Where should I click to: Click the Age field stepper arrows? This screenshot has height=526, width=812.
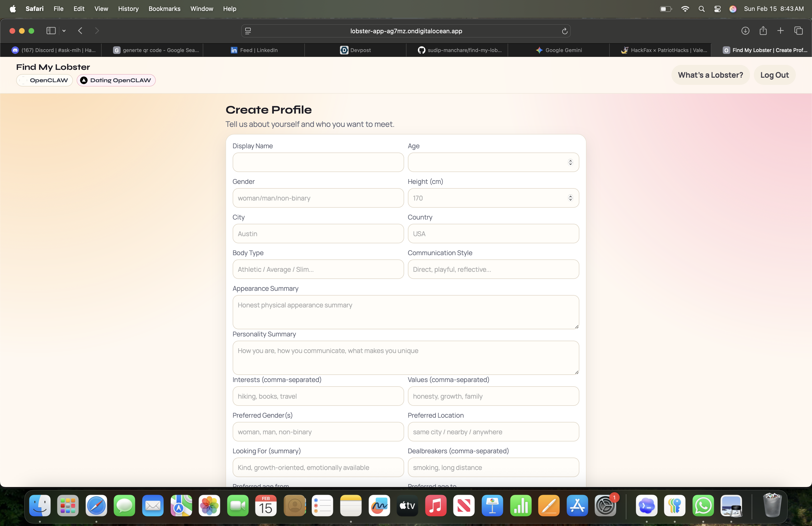coord(570,162)
